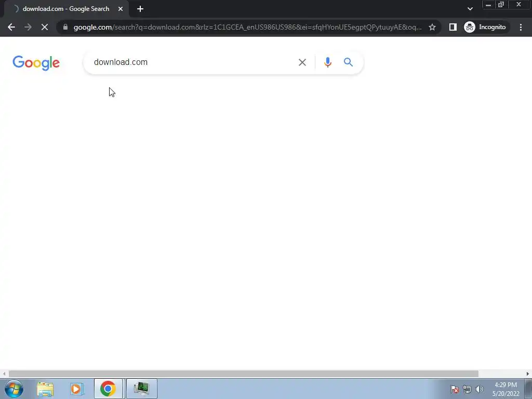This screenshot has width=532, height=399.
Task: Start voice search with the microphone
Action: [x=327, y=62]
